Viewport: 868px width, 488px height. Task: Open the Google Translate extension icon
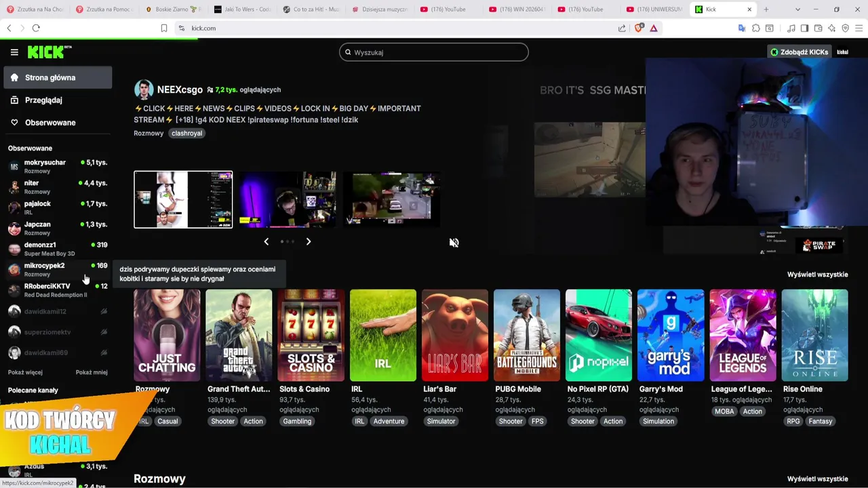tap(742, 28)
